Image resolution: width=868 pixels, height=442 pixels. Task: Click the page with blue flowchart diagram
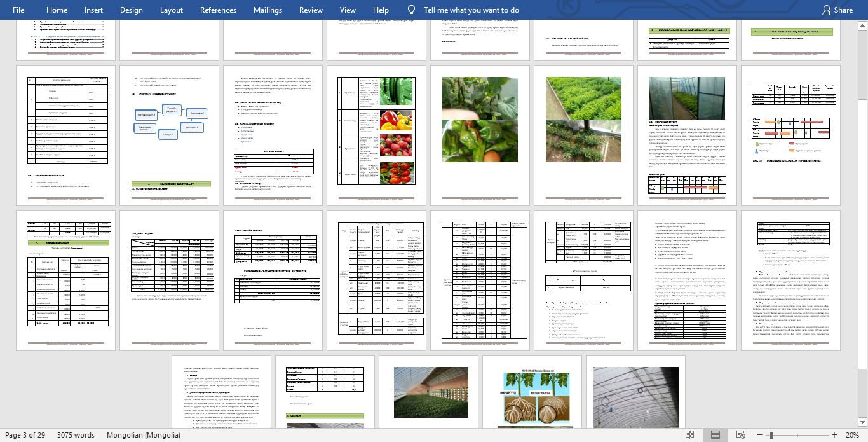click(x=168, y=135)
